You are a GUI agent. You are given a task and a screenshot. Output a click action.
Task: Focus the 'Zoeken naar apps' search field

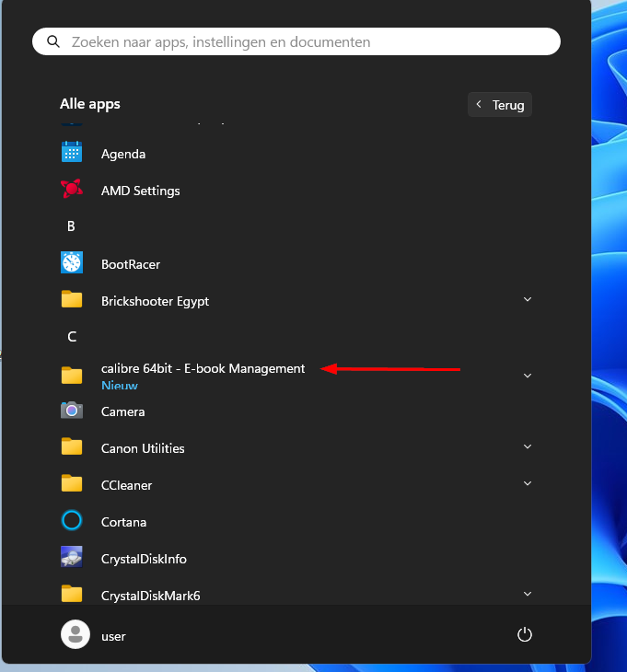click(304, 41)
